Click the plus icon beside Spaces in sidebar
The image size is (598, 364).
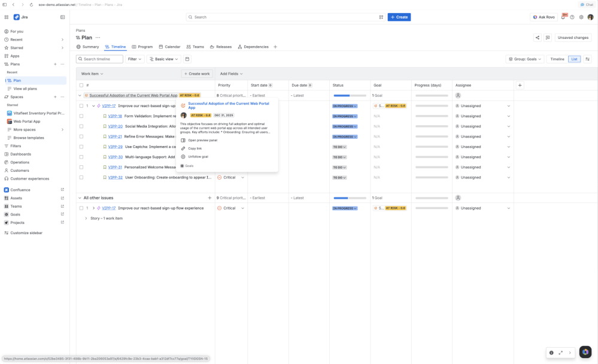(55, 97)
